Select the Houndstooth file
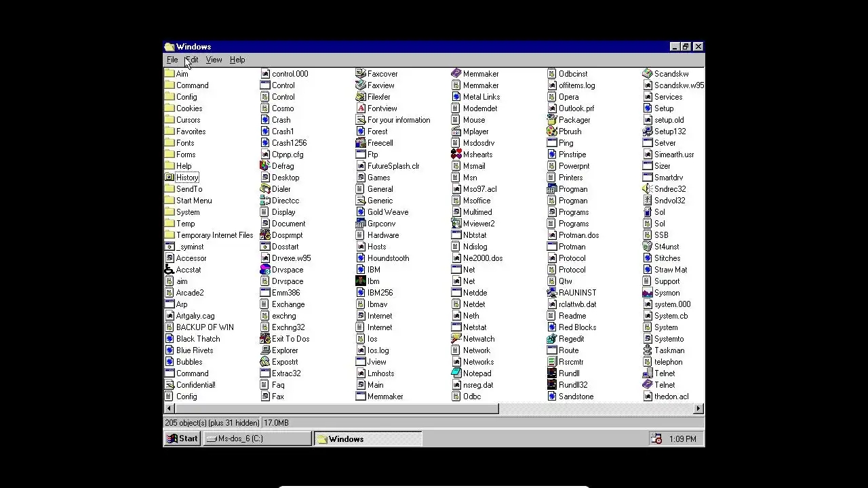The height and width of the screenshot is (488, 868). (382, 258)
